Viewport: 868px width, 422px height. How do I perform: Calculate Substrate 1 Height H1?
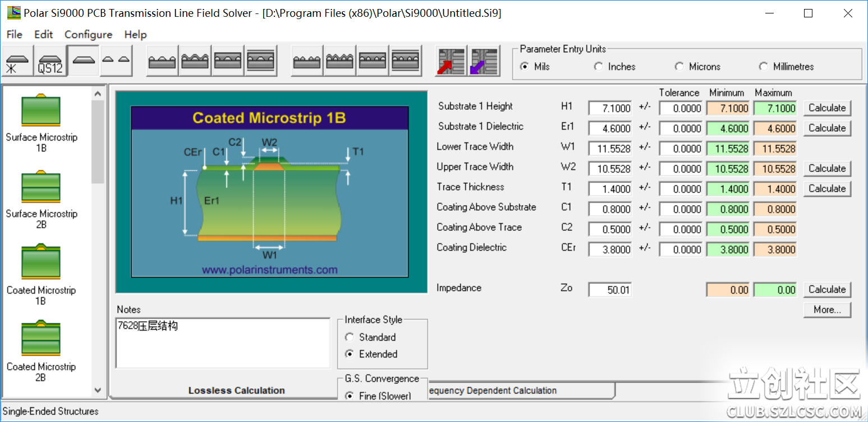tap(827, 108)
